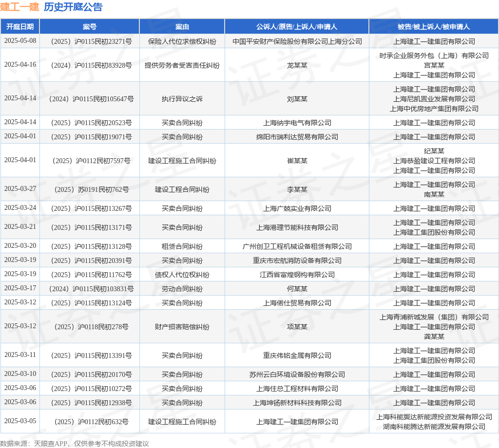Select case number (2025)沪0115民初13124号
This screenshot has height=448, width=499.
(91, 303)
